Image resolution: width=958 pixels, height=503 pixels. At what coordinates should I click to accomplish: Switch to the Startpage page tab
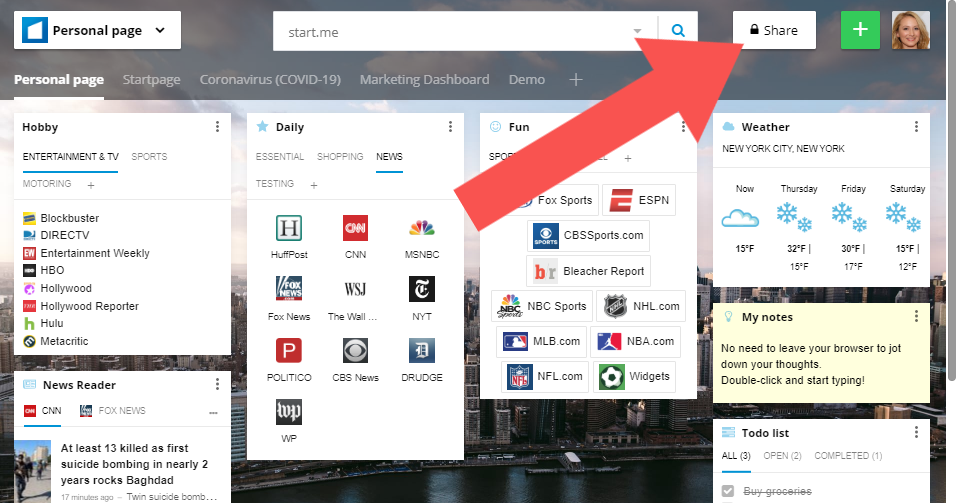coord(152,79)
